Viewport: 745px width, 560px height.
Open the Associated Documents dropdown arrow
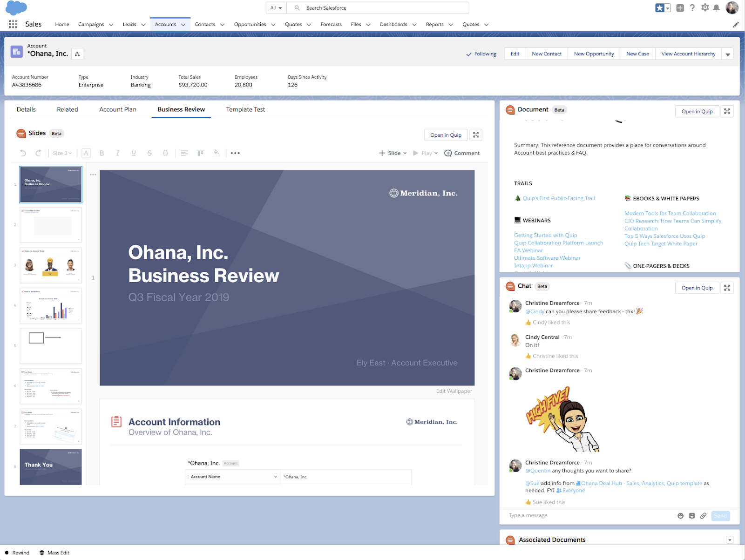pos(730,540)
